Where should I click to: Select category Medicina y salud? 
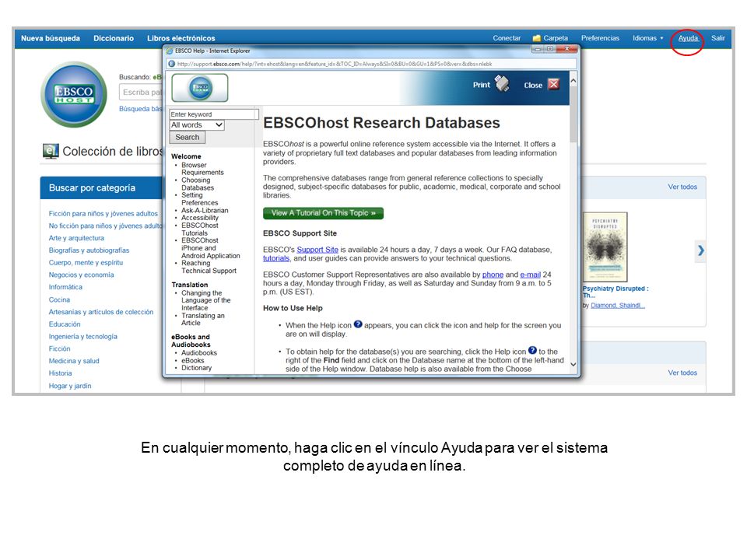click(74, 362)
